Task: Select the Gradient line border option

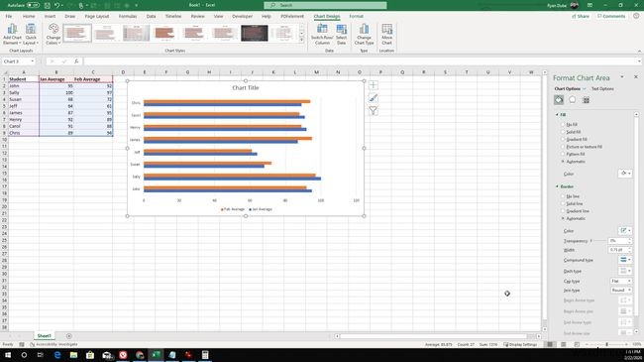Action: click(563, 211)
